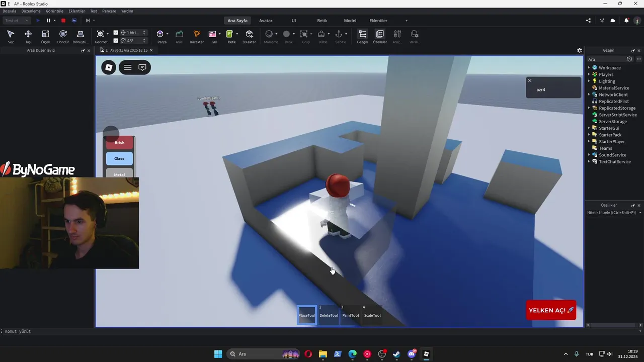Expand the StarterPlayer node
The width and height of the screenshot is (644, 362).
(589, 142)
